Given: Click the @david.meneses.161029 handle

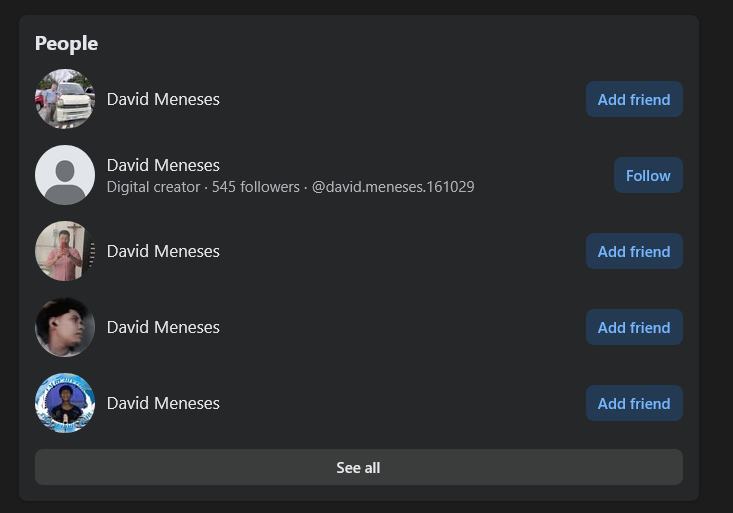Looking at the screenshot, I should [393, 187].
